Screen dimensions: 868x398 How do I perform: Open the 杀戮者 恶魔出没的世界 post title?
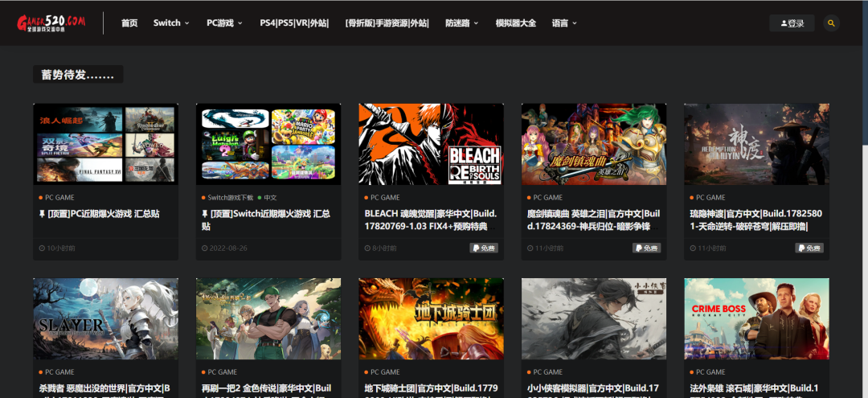104,390
